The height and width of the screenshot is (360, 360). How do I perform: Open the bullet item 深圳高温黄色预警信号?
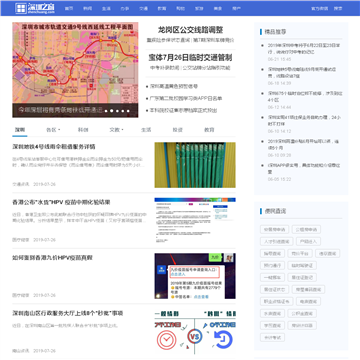[x=174, y=86]
